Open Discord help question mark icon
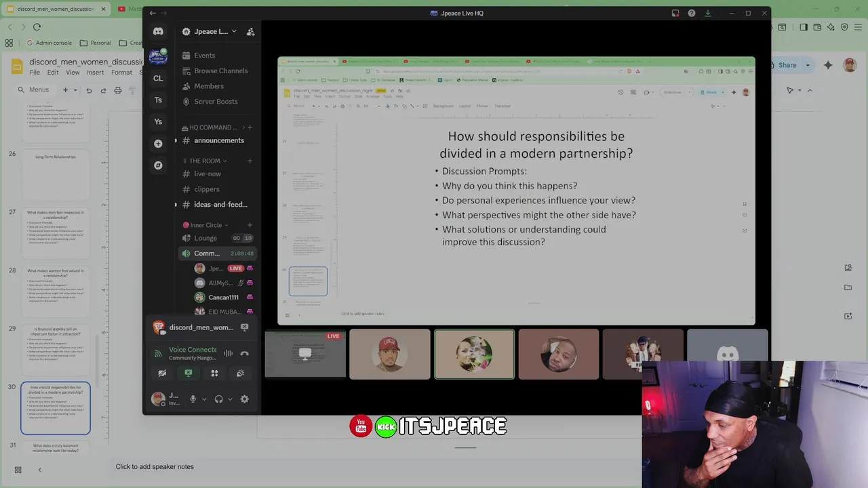 click(x=692, y=13)
